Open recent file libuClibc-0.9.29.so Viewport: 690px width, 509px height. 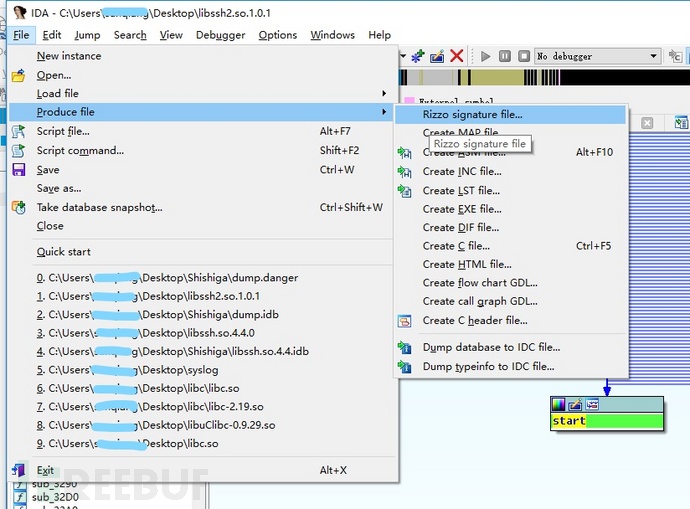201,425
